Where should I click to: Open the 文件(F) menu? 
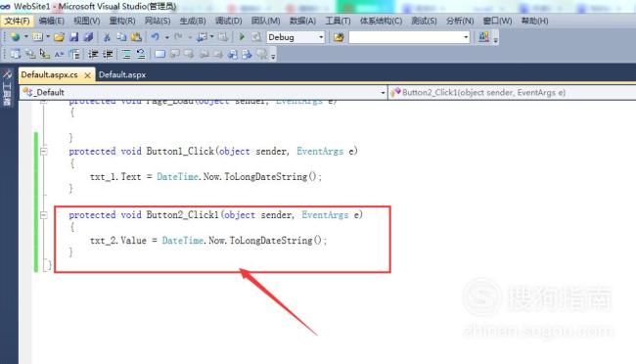17,21
